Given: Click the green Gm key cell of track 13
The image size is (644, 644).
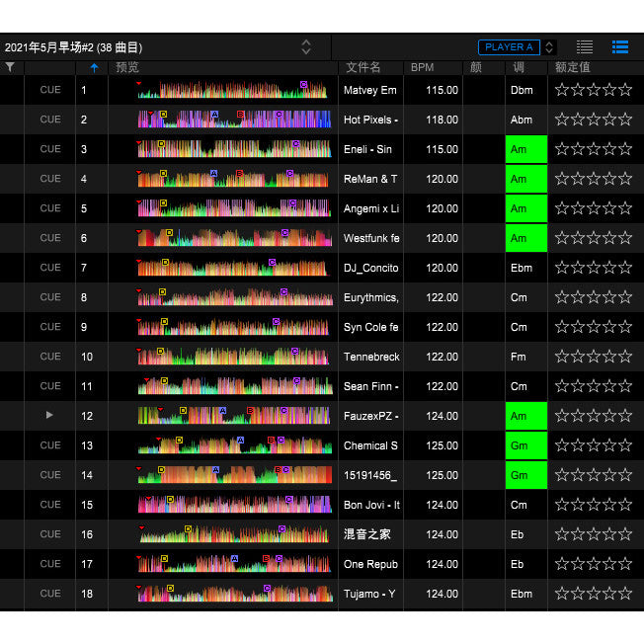Looking at the screenshot, I should (x=526, y=445).
